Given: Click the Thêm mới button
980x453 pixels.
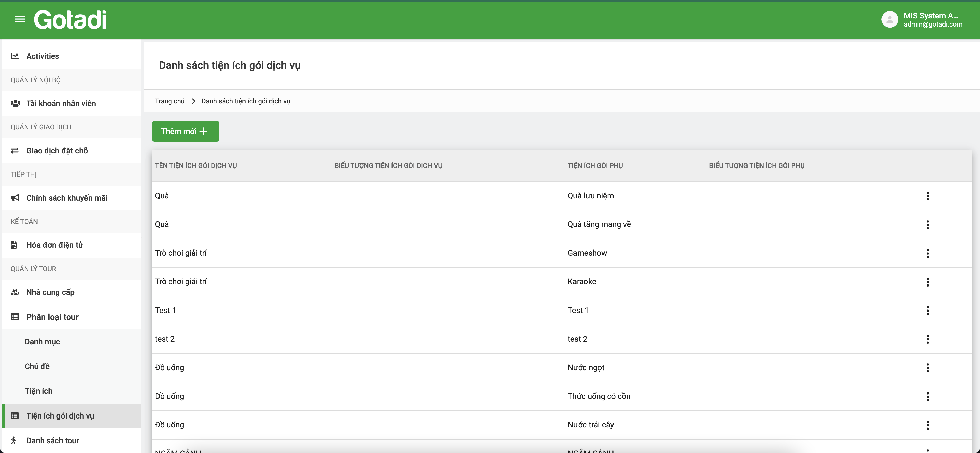Looking at the screenshot, I should click(x=185, y=131).
